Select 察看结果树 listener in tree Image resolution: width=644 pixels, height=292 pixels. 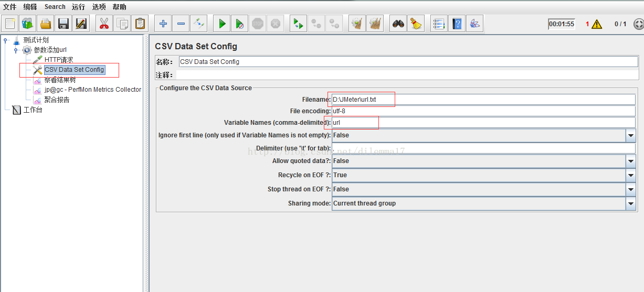pyautogui.click(x=60, y=80)
